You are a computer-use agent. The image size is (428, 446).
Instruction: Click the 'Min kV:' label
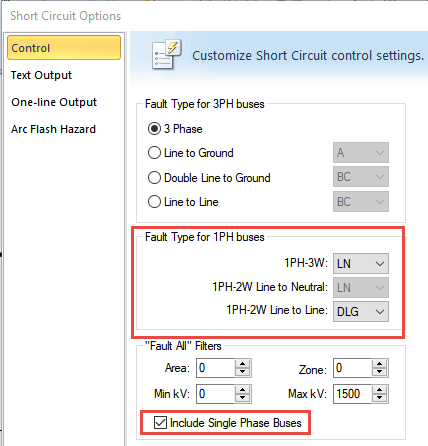pyautogui.click(x=172, y=394)
